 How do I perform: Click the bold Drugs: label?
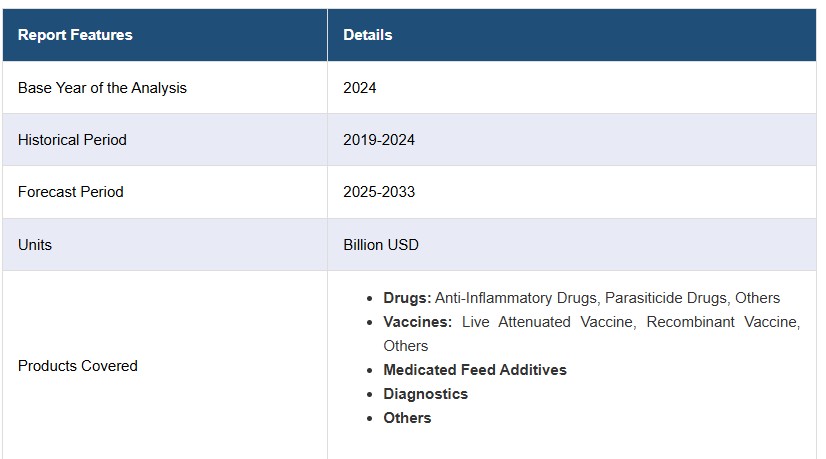tap(407, 298)
